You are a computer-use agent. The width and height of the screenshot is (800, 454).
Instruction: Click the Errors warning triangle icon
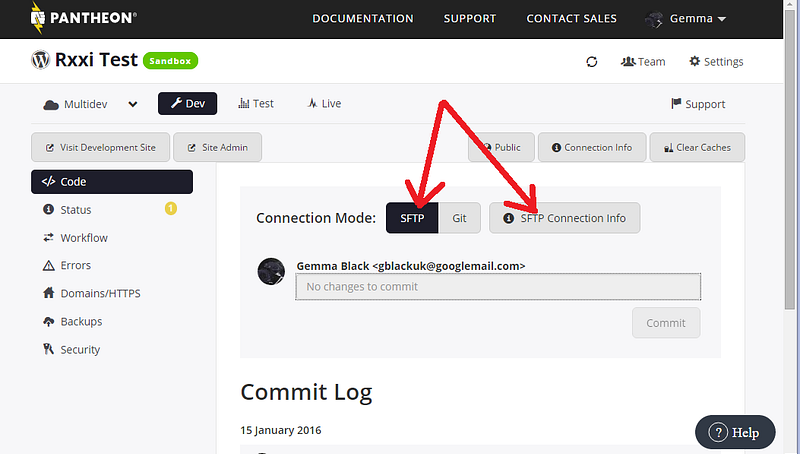coord(48,265)
